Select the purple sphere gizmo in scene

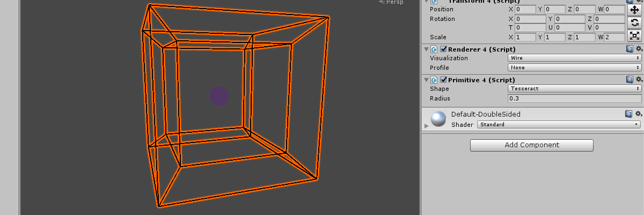(219, 96)
